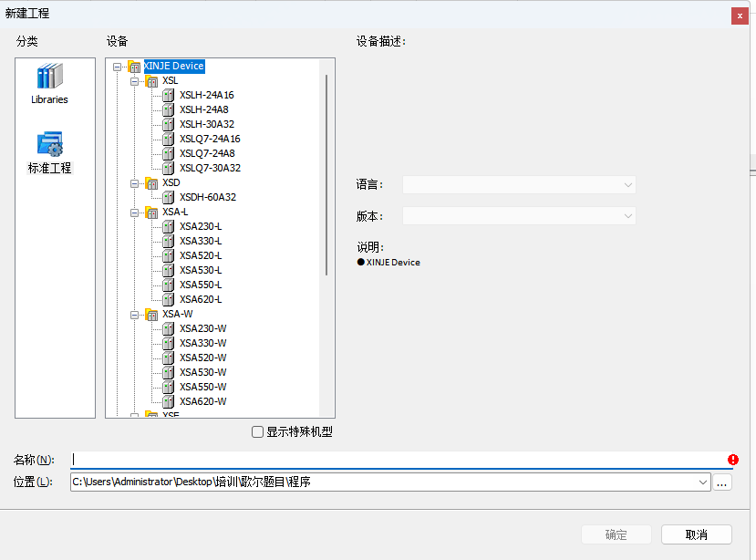Collapse the XSA-W tree branch

point(135,315)
